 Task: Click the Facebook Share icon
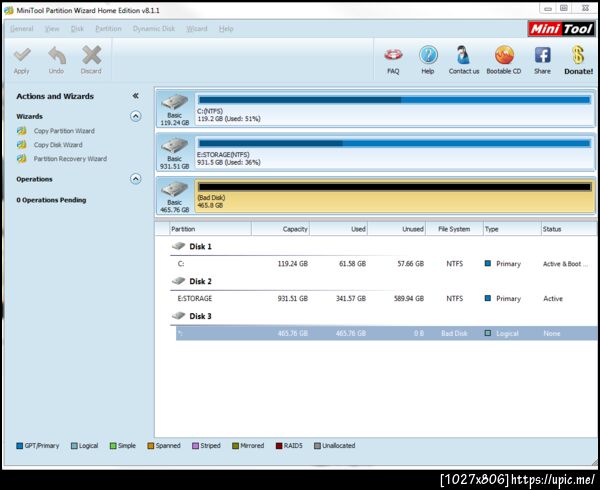pos(542,55)
